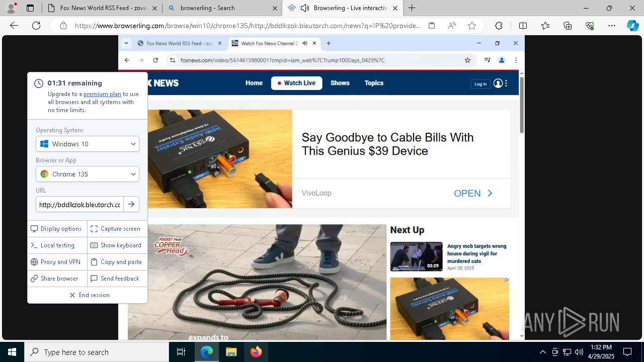
Task: Open Edge extensions icon
Action: [499, 26]
